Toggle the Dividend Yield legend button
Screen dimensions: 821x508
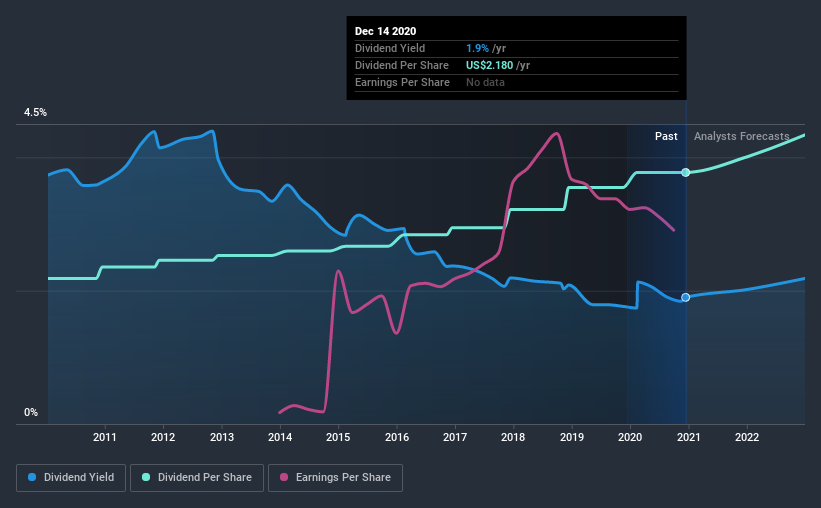click(x=71, y=478)
